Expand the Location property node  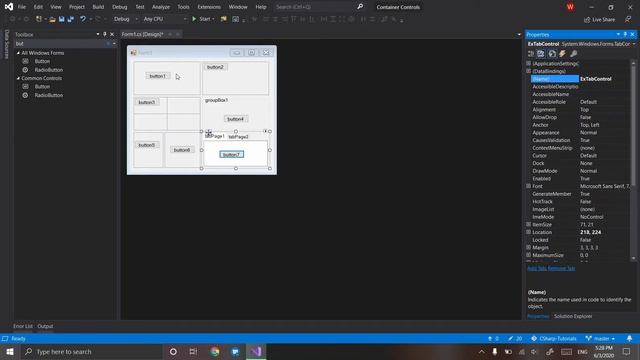click(529, 232)
